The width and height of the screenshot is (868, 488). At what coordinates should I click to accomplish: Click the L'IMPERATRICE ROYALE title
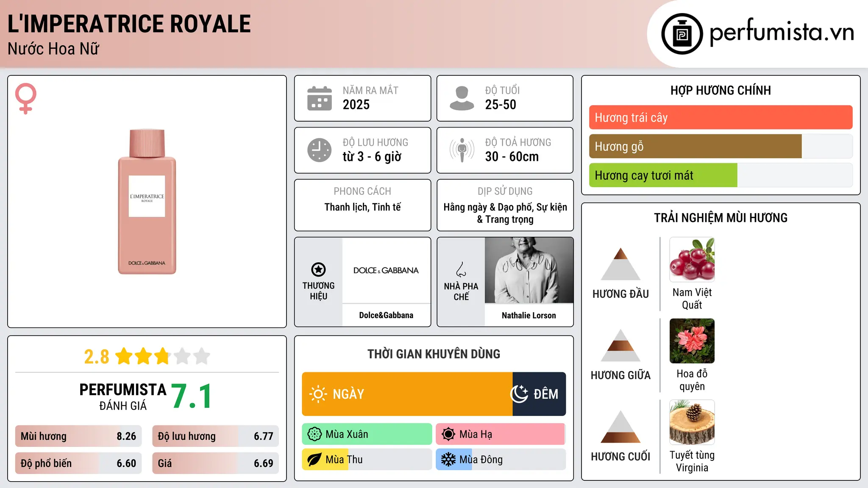coord(129,24)
